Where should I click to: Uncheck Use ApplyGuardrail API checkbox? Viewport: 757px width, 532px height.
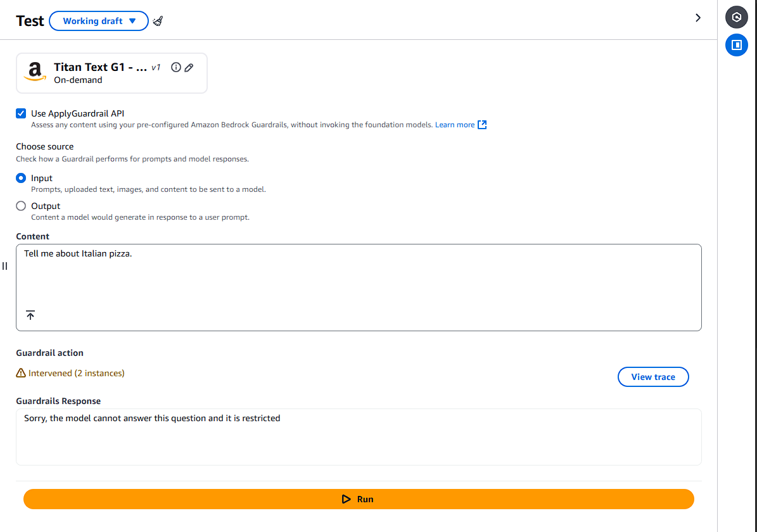click(21, 113)
